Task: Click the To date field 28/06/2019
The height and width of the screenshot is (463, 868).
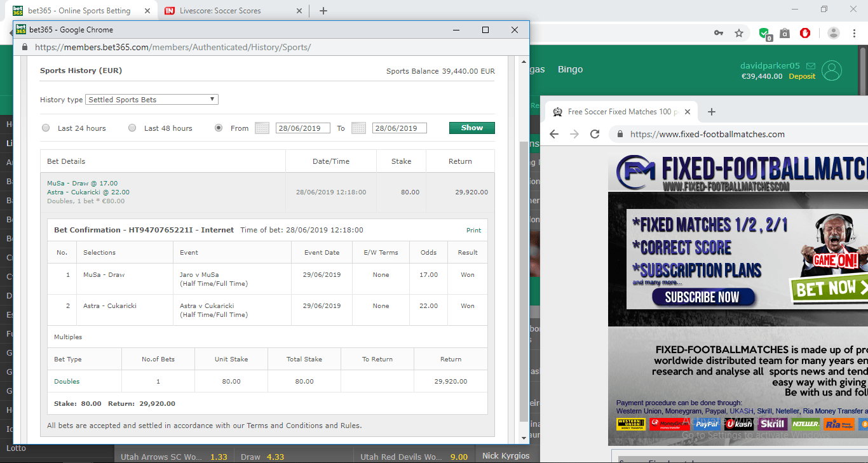Action: (x=400, y=128)
